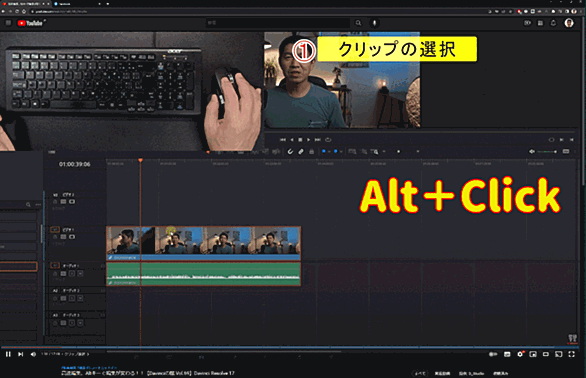Mute the YouTube player volume

[x=33, y=354]
